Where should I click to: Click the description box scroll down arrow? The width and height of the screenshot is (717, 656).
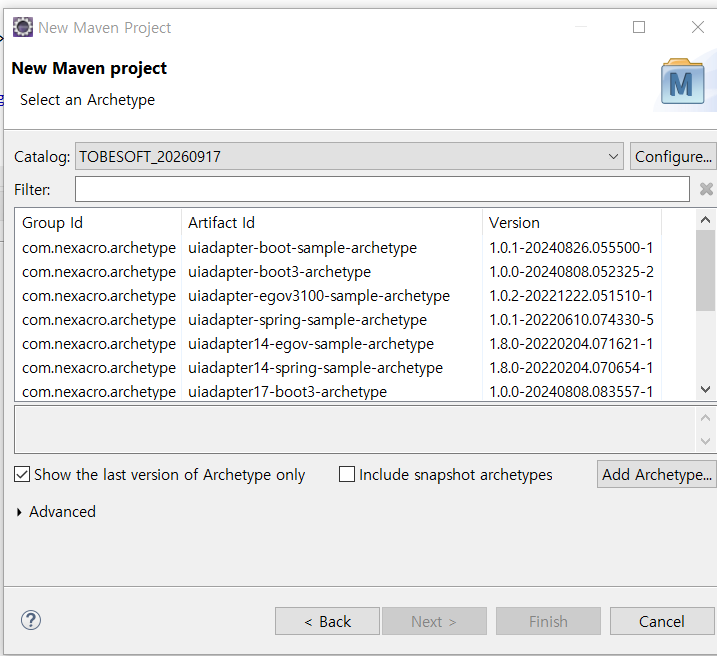[x=705, y=441]
